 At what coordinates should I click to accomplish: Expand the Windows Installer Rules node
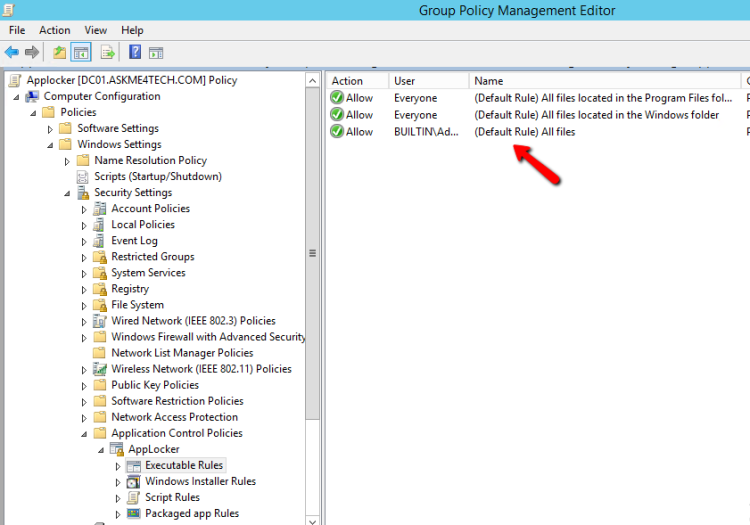point(118,482)
